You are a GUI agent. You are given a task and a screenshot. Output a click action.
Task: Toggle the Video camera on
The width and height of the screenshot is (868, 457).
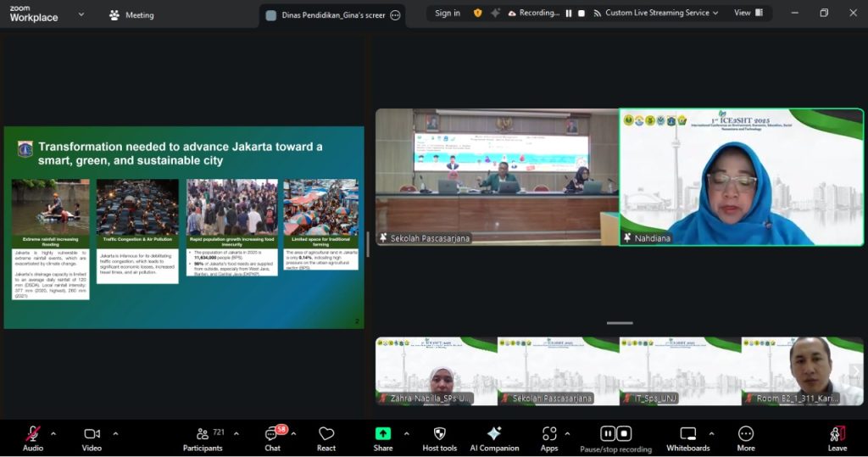pyautogui.click(x=92, y=434)
